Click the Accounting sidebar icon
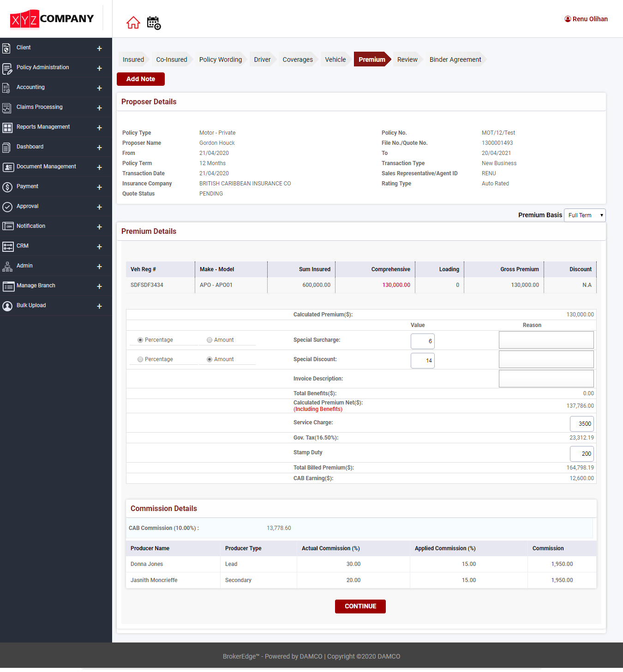The image size is (623, 672). pyautogui.click(x=6, y=88)
